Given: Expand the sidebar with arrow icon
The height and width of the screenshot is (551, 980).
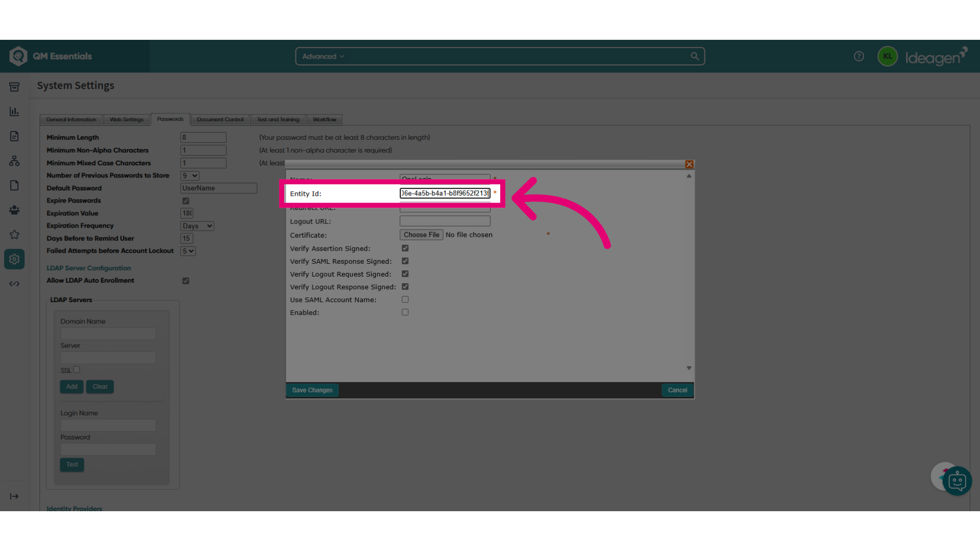Looking at the screenshot, I should tap(14, 496).
